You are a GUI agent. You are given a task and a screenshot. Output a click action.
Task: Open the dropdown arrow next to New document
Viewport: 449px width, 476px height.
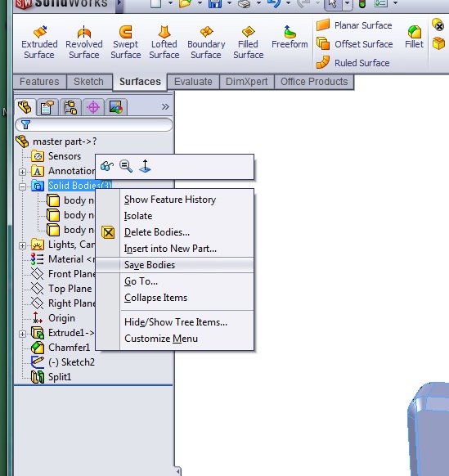[x=170, y=3]
